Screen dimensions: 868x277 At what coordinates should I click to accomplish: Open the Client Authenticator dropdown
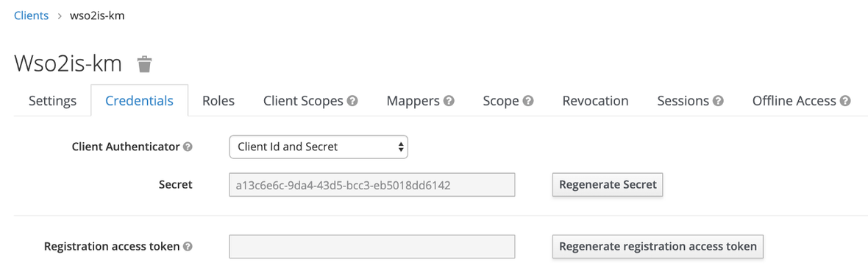pos(319,147)
